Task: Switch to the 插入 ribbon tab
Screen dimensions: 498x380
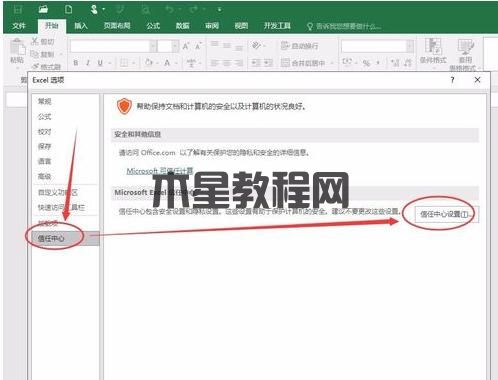Action: (81, 26)
